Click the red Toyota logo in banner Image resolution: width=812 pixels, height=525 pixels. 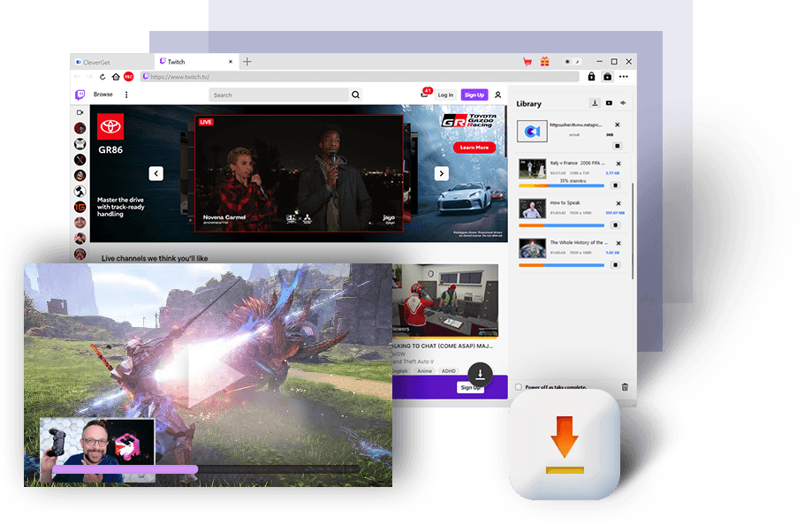(110, 126)
